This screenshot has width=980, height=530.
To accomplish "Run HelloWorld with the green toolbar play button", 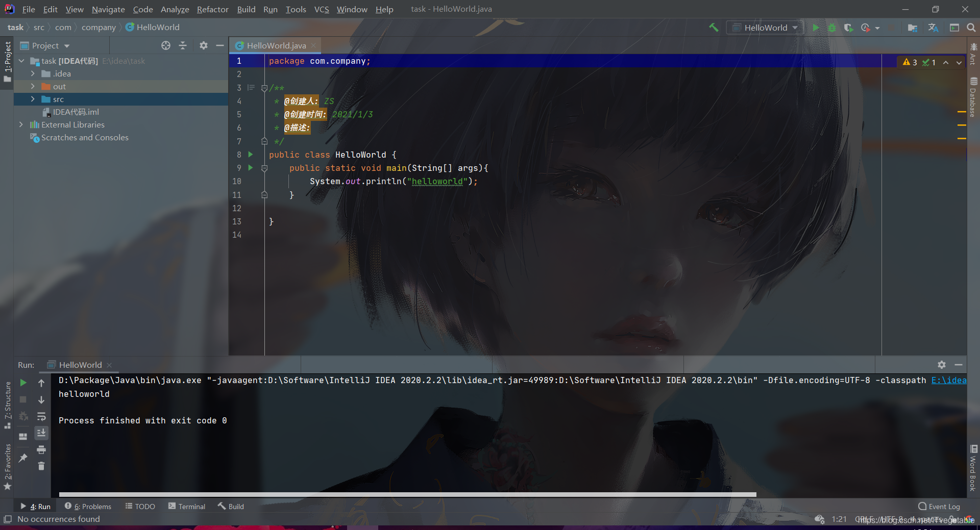I will pyautogui.click(x=816, y=28).
